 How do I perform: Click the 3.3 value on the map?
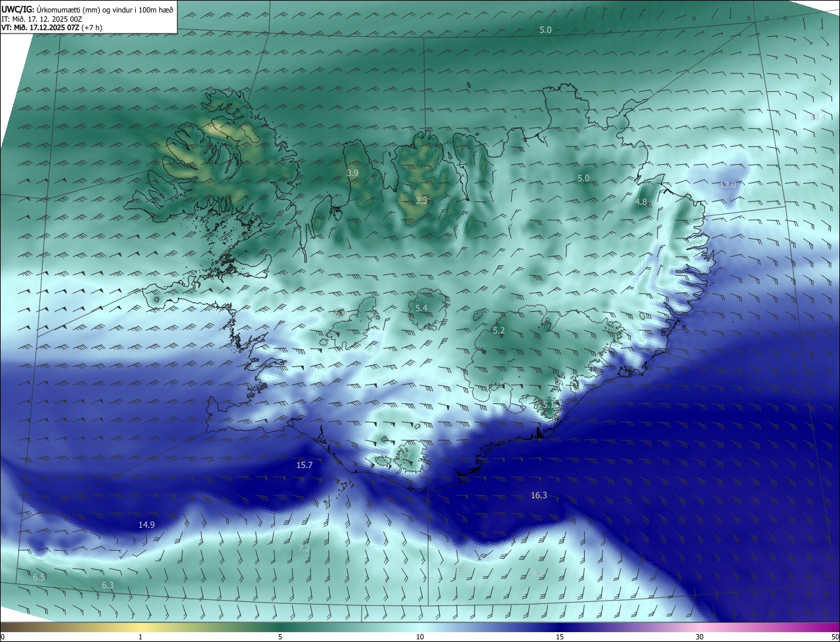point(421,201)
